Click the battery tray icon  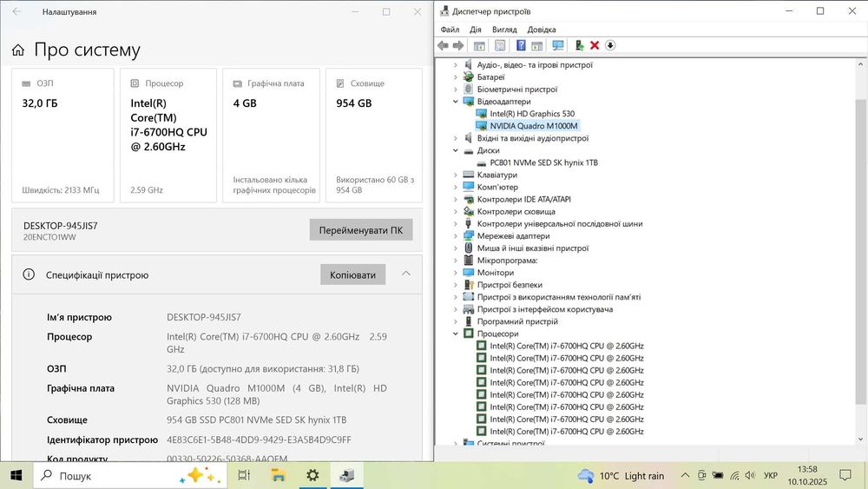pyautogui.click(x=718, y=476)
